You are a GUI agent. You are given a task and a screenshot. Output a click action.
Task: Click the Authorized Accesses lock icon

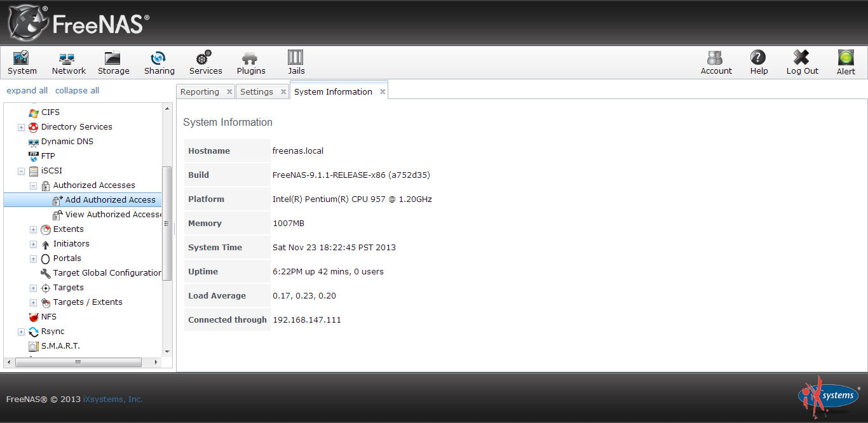click(x=46, y=185)
